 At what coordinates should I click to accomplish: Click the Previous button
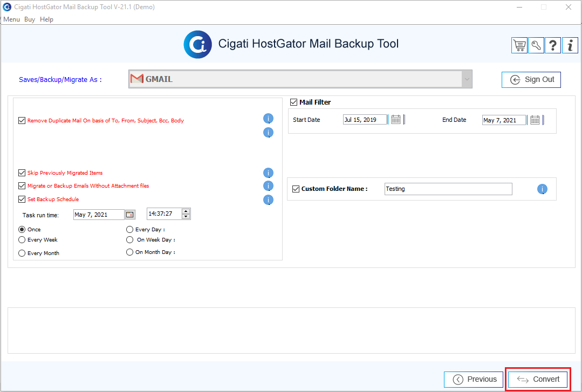tap(474, 380)
